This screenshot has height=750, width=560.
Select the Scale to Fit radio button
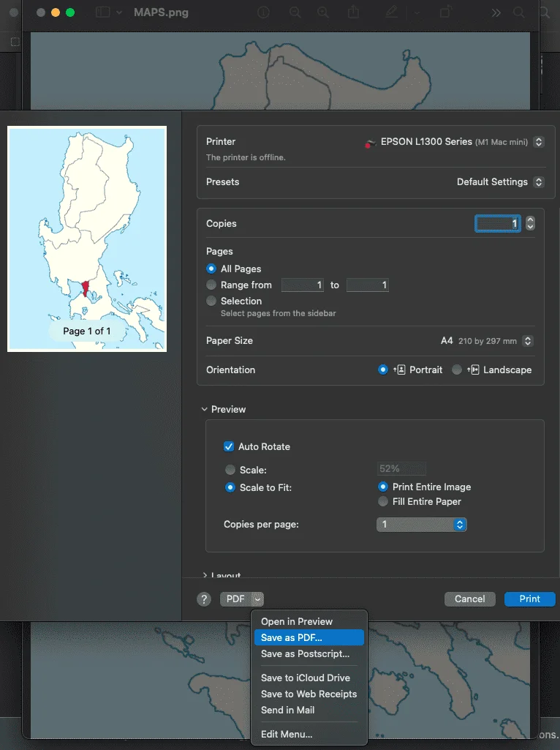(x=230, y=488)
